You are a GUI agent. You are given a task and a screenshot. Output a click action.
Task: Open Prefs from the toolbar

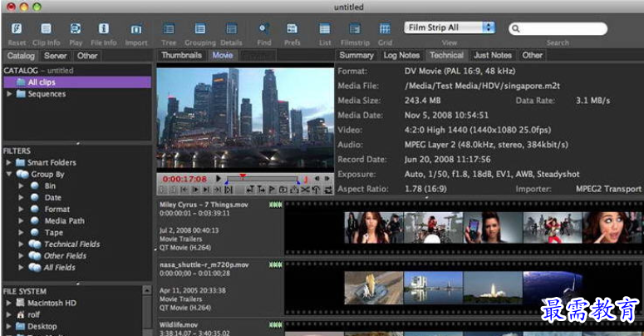[x=292, y=29]
